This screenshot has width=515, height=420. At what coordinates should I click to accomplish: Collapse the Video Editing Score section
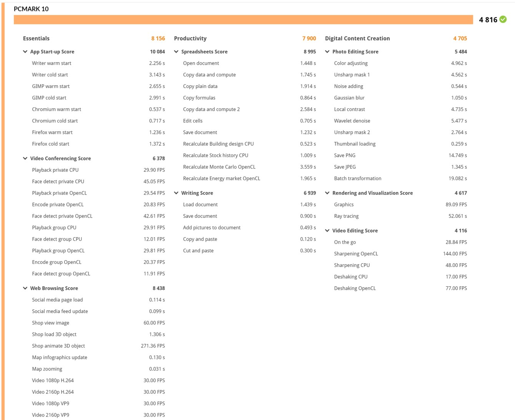(x=327, y=230)
